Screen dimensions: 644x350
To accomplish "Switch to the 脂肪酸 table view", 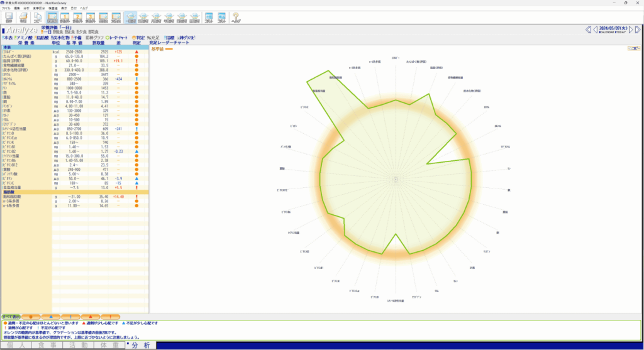I will (x=42, y=38).
